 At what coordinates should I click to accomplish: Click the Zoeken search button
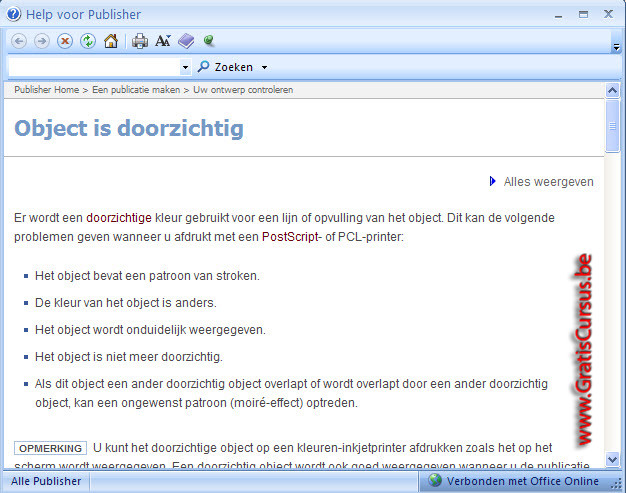coord(226,67)
